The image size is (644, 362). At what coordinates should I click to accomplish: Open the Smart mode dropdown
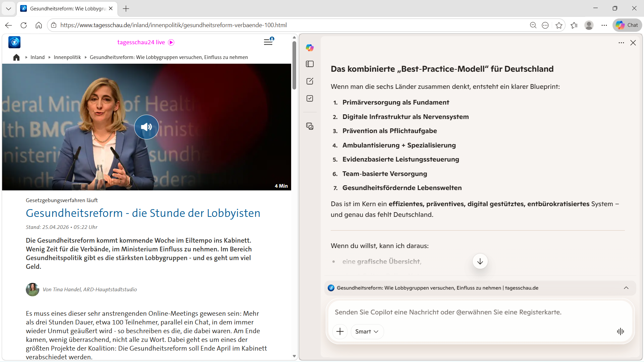point(367,331)
